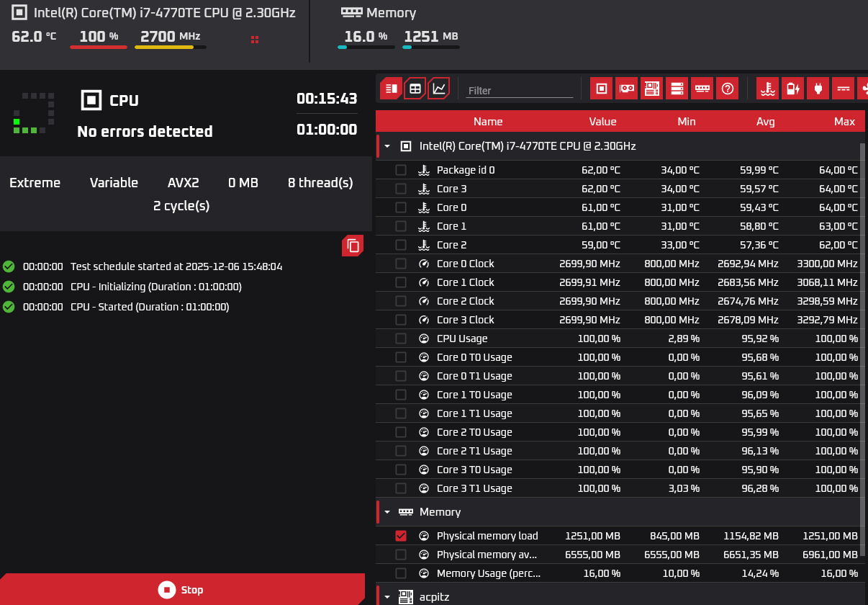Click the 2700 MHz yellow frequency bar
Screen dimensions: 868x605
[x=171, y=48]
